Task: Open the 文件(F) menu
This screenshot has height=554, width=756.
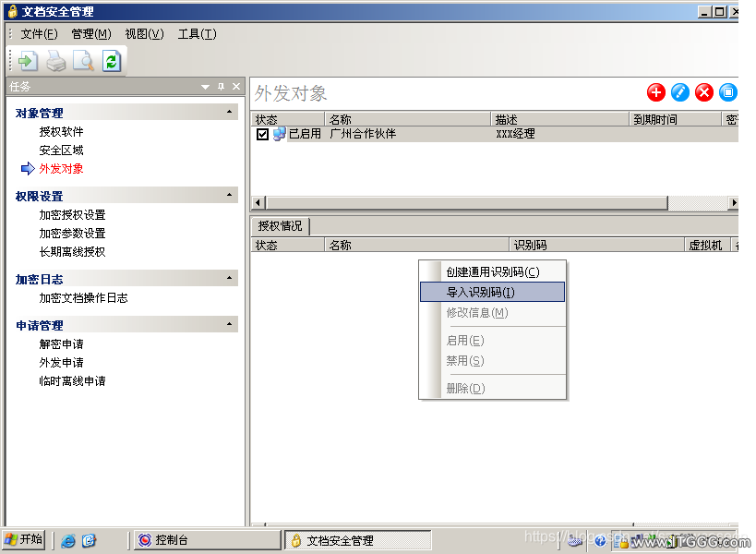Action: (39, 34)
